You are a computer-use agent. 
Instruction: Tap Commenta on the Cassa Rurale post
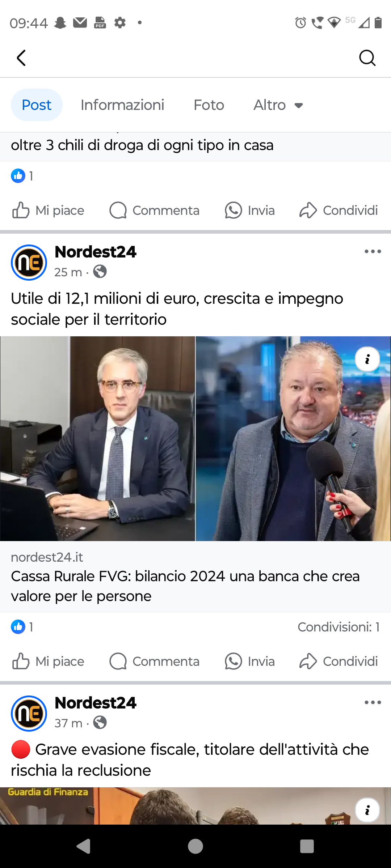pyautogui.click(x=154, y=661)
